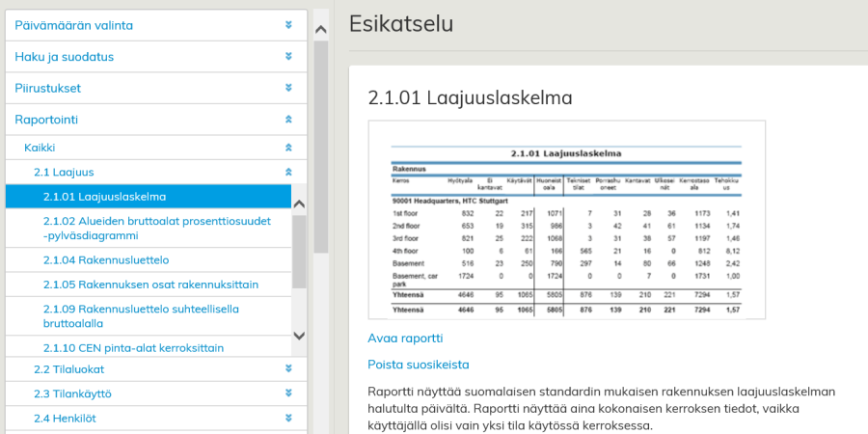868x434 pixels.
Task: Click the left panel scroll up arrow
Action: point(321,30)
